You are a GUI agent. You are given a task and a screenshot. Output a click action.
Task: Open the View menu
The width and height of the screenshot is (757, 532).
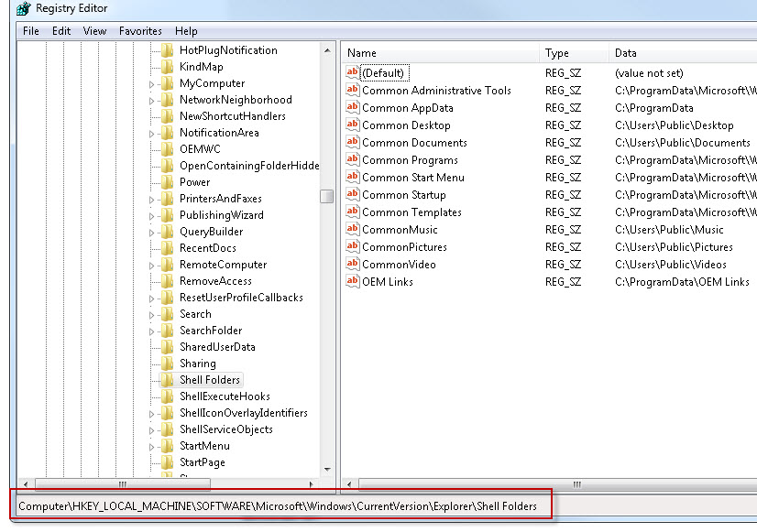pyautogui.click(x=94, y=31)
